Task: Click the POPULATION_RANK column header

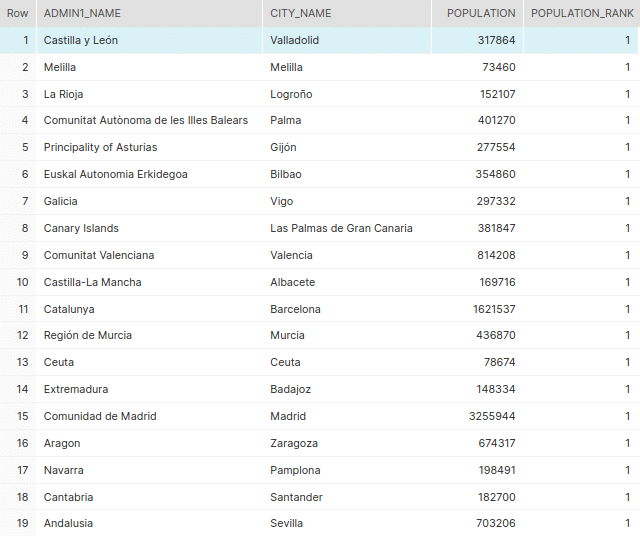Action: [582, 13]
